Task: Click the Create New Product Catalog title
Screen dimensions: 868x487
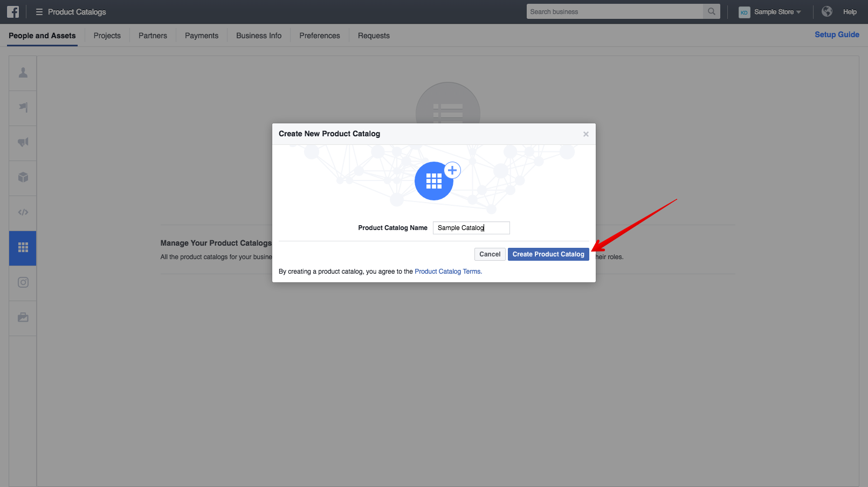Action: click(329, 134)
